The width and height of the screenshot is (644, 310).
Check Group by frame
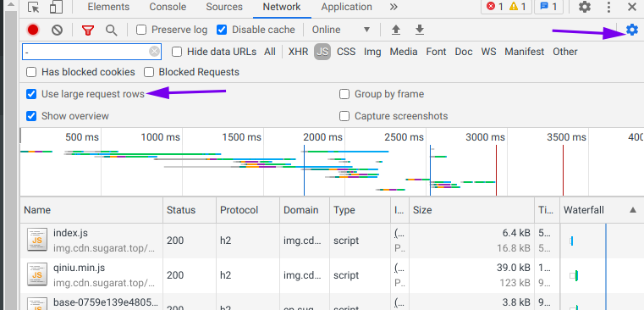[x=344, y=94]
